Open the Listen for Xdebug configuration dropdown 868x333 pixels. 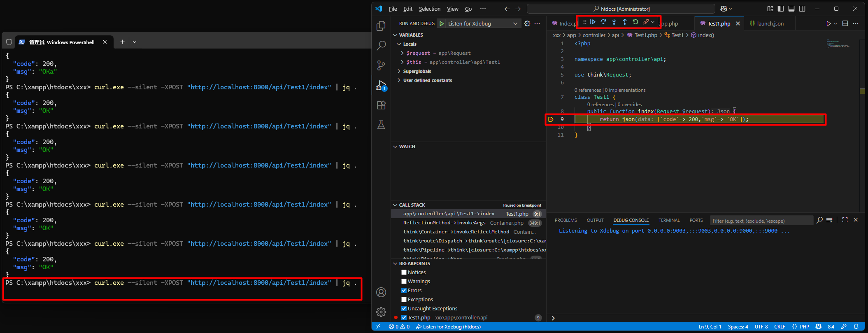(x=482, y=23)
